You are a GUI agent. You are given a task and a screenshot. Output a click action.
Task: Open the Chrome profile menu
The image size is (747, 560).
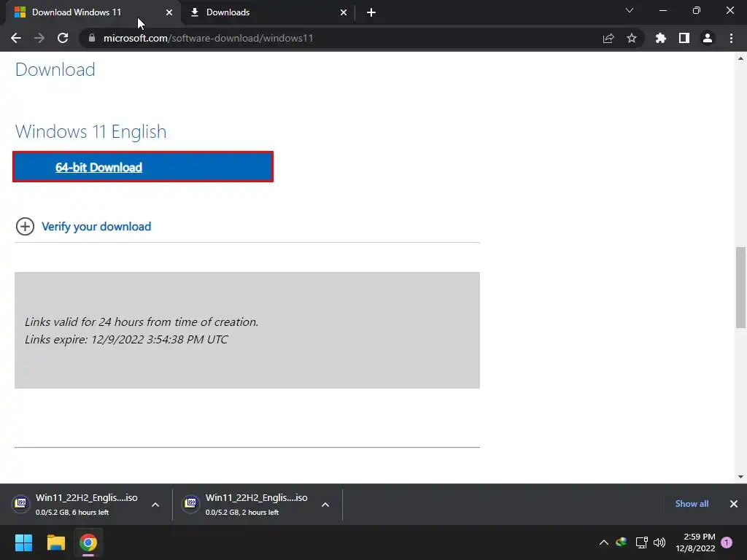point(708,38)
